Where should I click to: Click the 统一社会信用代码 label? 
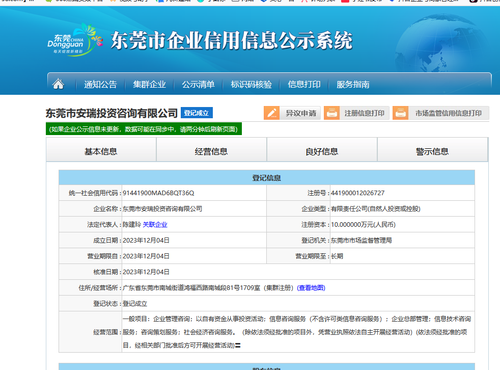tap(95, 193)
